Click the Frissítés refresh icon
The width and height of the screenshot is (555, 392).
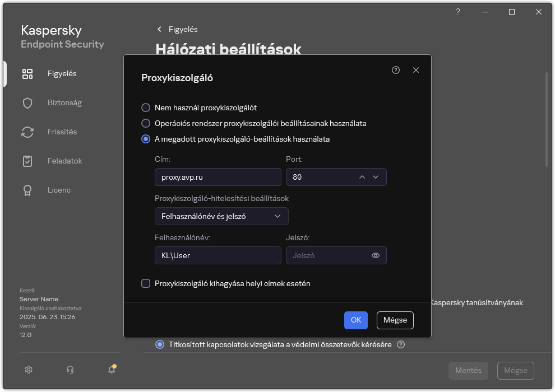pos(27,132)
